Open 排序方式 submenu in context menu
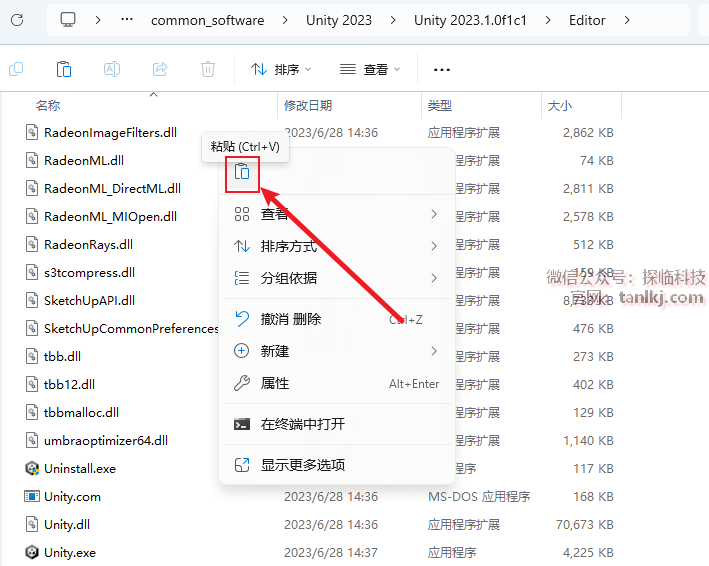Image resolution: width=709 pixels, height=566 pixels. point(337,246)
